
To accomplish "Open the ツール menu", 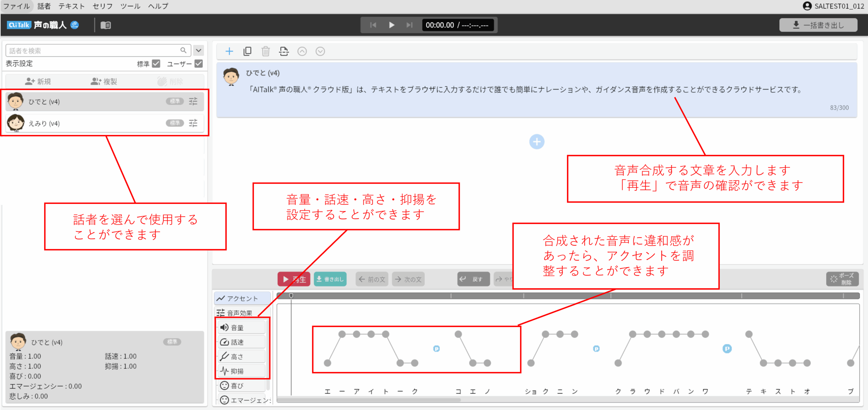I will tap(130, 6).
